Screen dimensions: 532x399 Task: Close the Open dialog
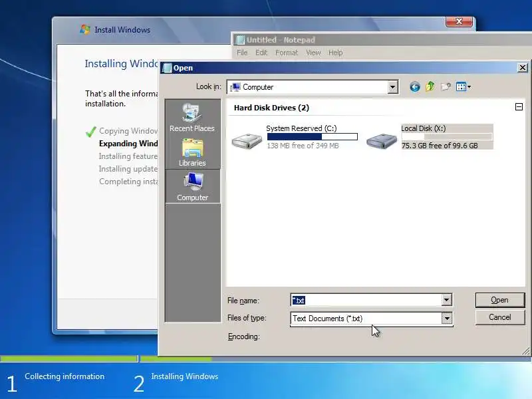[x=523, y=68]
